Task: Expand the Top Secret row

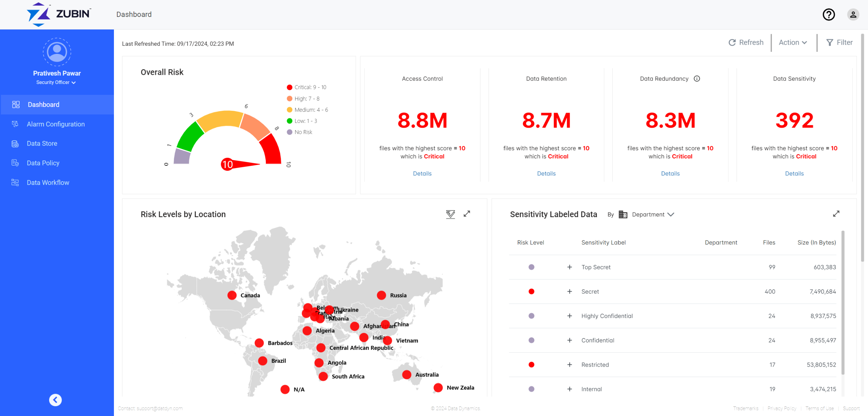Action: [x=570, y=267]
